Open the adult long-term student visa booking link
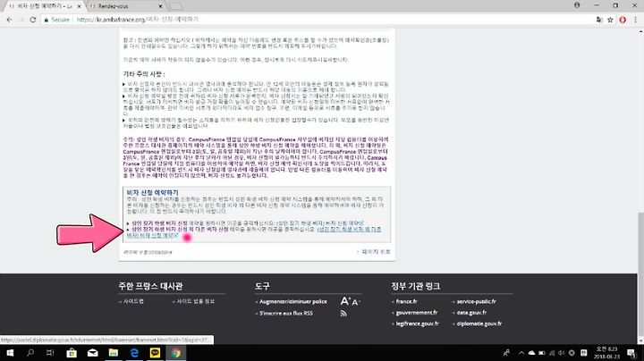 [x=319, y=223]
